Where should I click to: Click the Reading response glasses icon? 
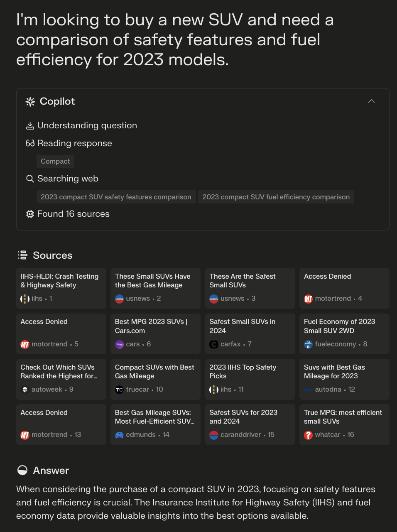[x=30, y=143]
